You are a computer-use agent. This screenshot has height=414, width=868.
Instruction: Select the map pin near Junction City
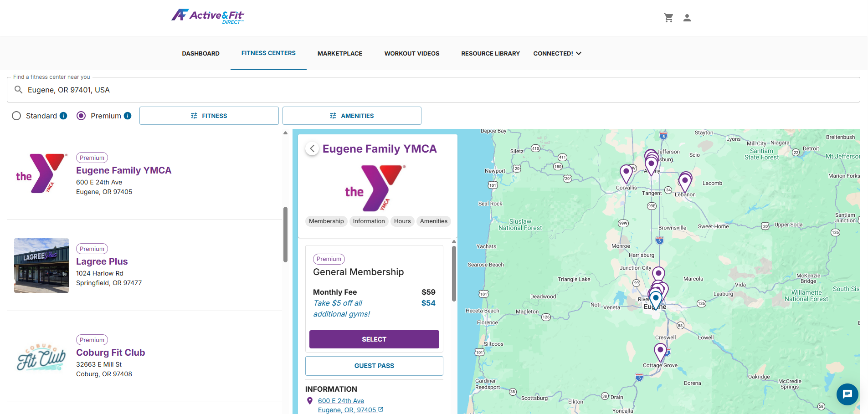658,275
